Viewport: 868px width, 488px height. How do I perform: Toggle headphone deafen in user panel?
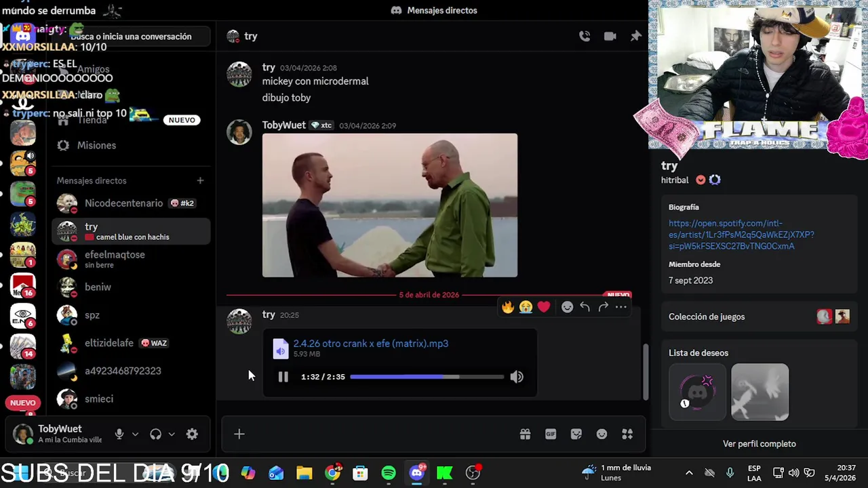[155, 434]
